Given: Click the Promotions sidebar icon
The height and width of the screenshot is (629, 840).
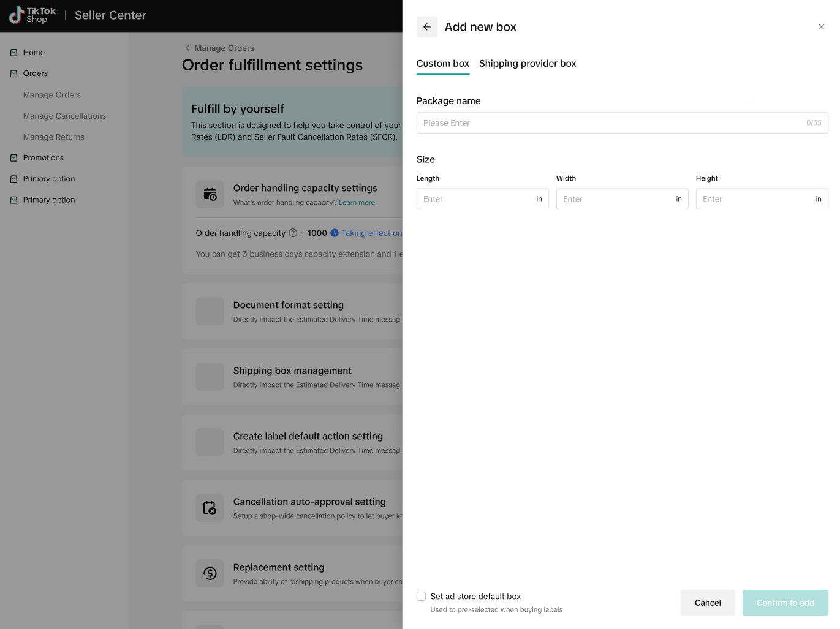Looking at the screenshot, I should pyautogui.click(x=13, y=158).
